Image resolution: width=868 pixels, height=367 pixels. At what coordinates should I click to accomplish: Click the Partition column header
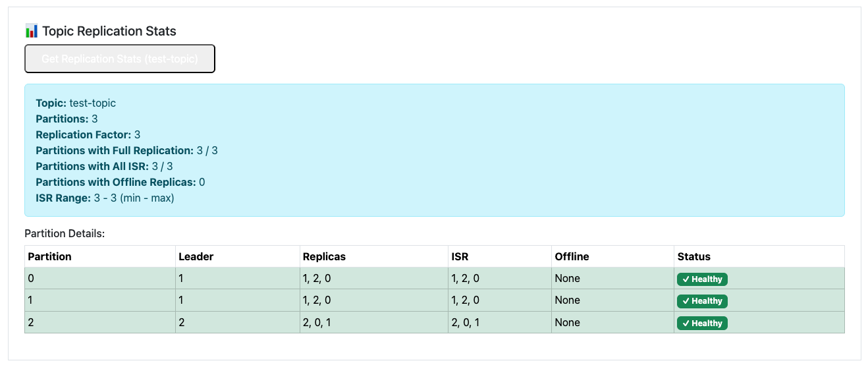[x=49, y=256]
